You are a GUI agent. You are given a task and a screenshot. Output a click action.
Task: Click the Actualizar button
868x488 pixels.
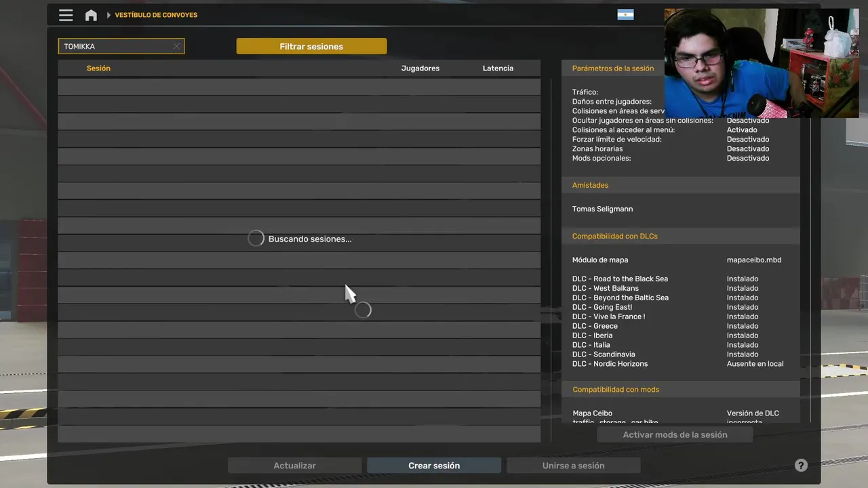click(x=294, y=466)
